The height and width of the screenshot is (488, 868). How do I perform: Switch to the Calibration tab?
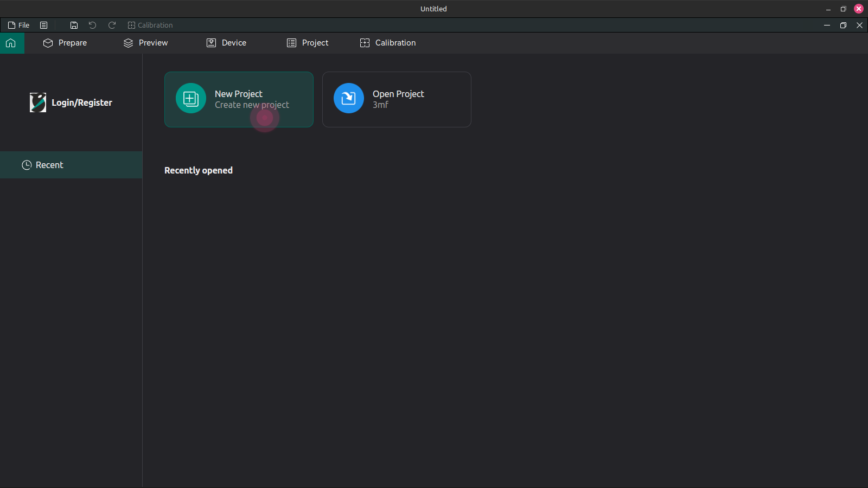[395, 43]
